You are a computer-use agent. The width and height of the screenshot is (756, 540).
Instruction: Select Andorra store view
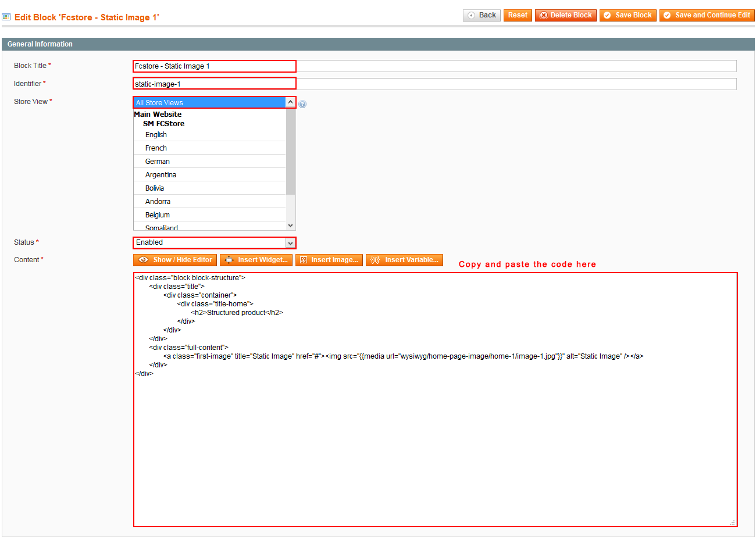[x=210, y=202]
